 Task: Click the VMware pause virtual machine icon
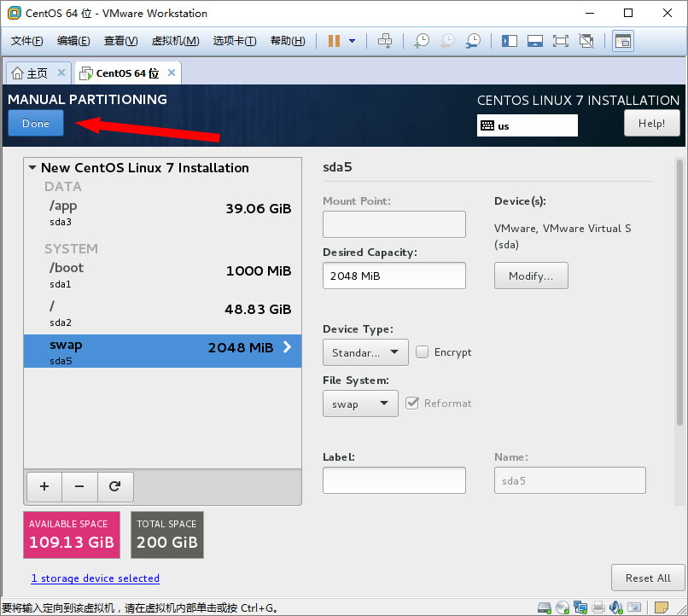[x=334, y=41]
